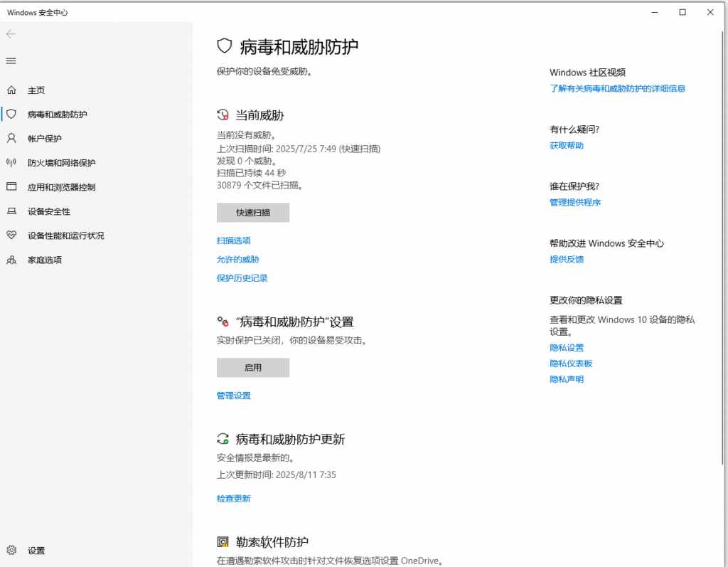Click the back arrow icon
Image resolution: width=728 pixels, height=567 pixels.
click(x=11, y=34)
